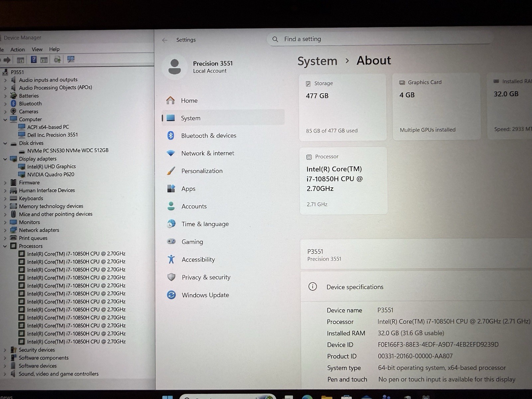532x399 pixels.
Task: Click the Bluetooth icon in Device Manager tree
Action: tap(13, 103)
